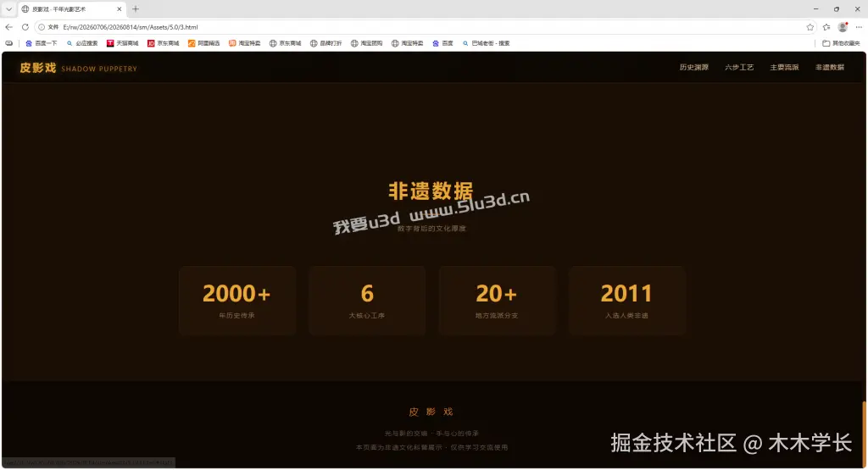Select the 6 大核心工序 stat card
The image size is (868, 470).
pos(367,301)
